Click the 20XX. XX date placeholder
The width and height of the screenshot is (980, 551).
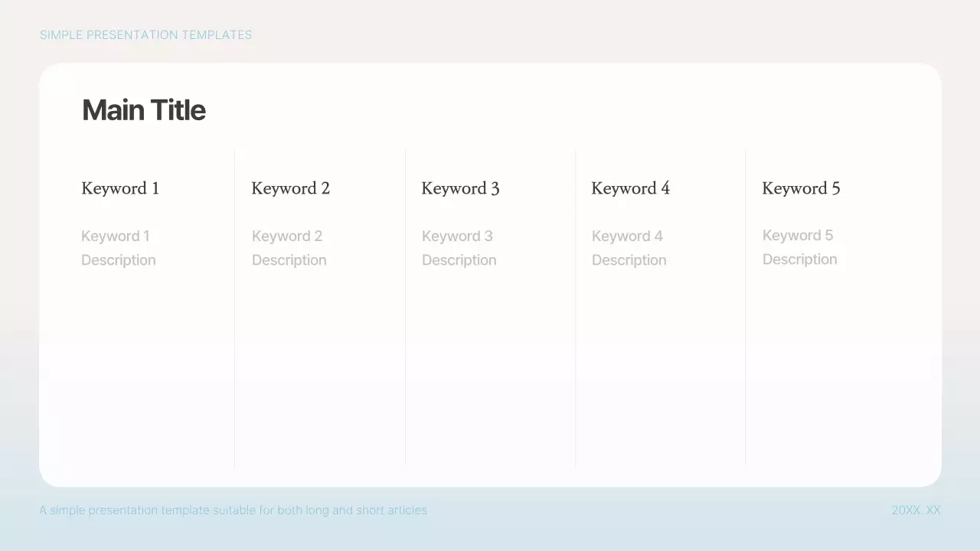click(916, 510)
